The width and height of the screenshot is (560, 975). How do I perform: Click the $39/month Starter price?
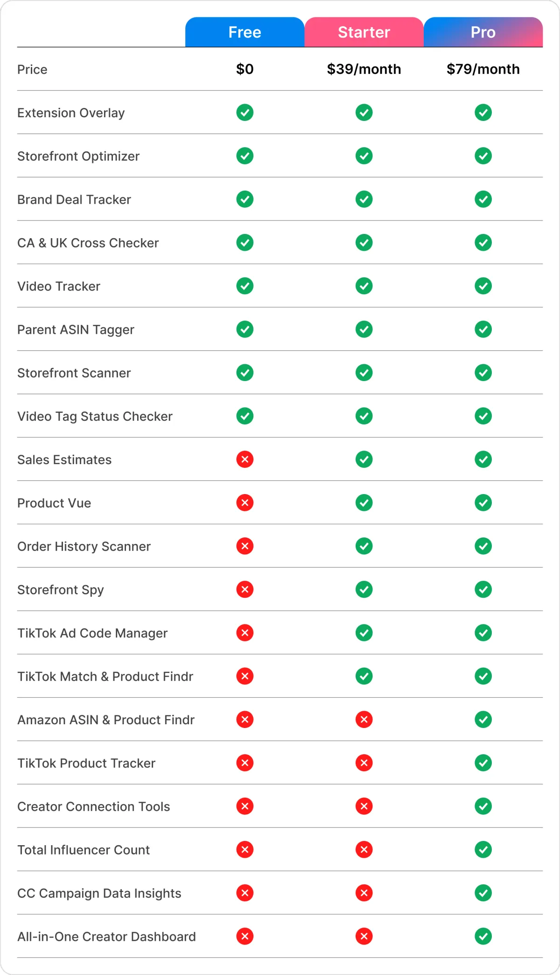tap(364, 69)
